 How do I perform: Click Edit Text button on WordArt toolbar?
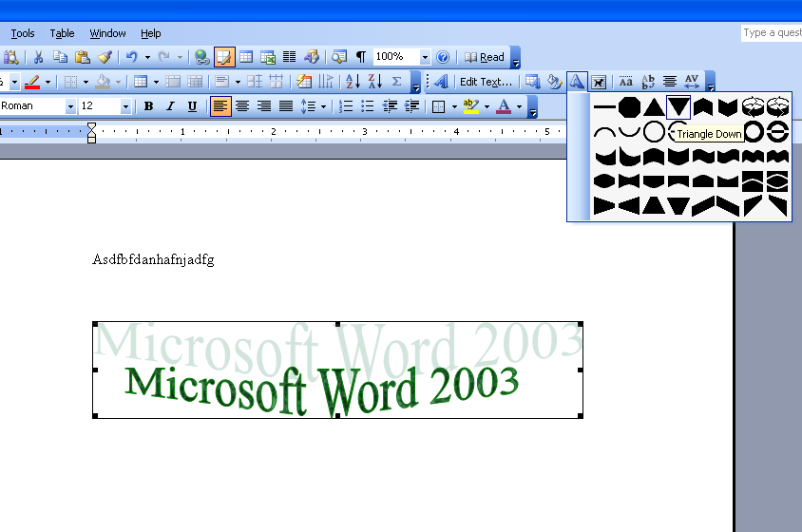tap(486, 82)
